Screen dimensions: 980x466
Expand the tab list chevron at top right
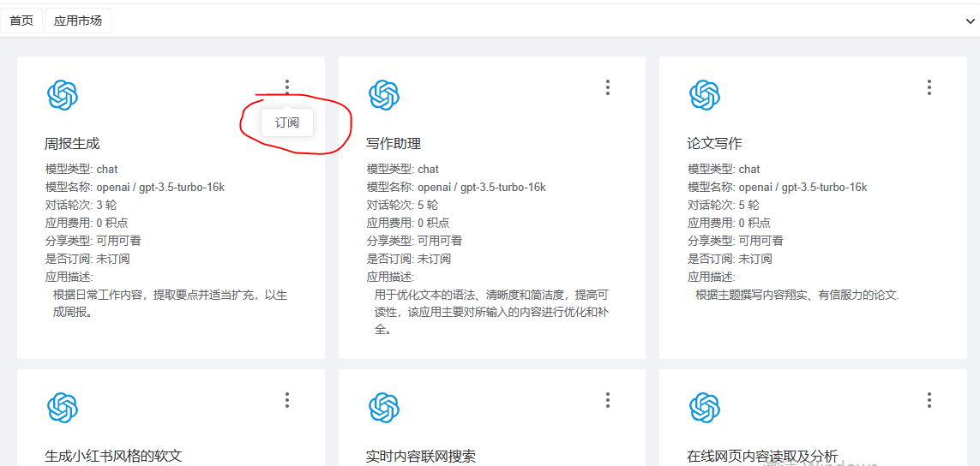click(x=970, y=21)
